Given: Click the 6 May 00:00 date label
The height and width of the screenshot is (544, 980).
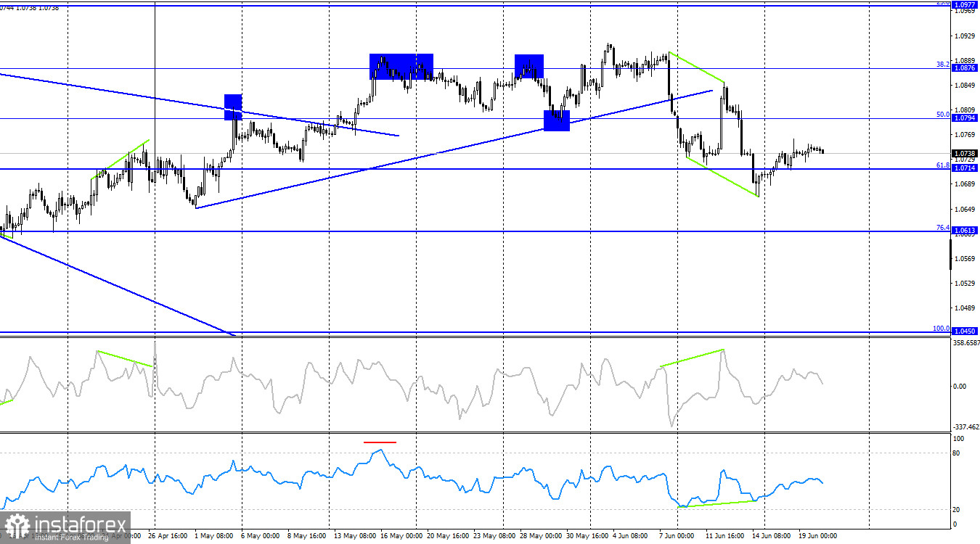Looking at the screenshot, I should [x=261, y=536].
